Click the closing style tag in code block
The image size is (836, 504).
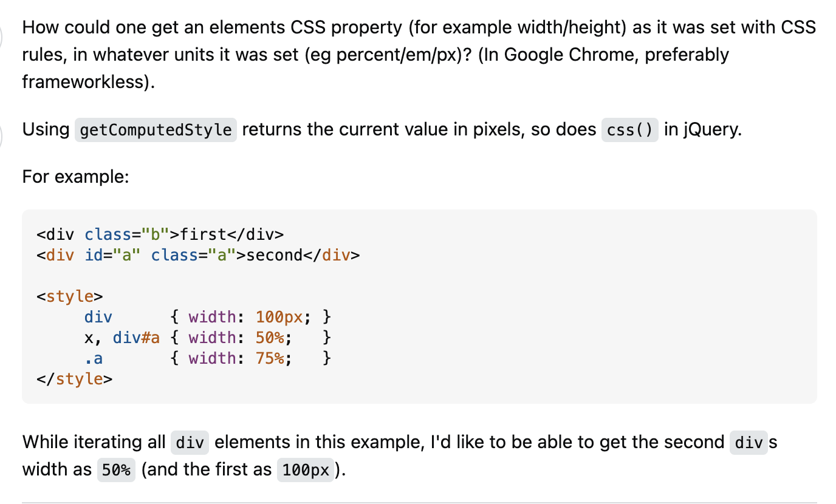[x=74, y=379]
